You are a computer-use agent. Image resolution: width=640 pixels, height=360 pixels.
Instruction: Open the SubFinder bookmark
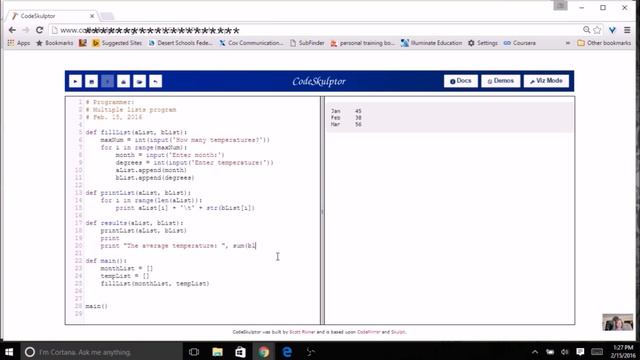click(307, 43)
